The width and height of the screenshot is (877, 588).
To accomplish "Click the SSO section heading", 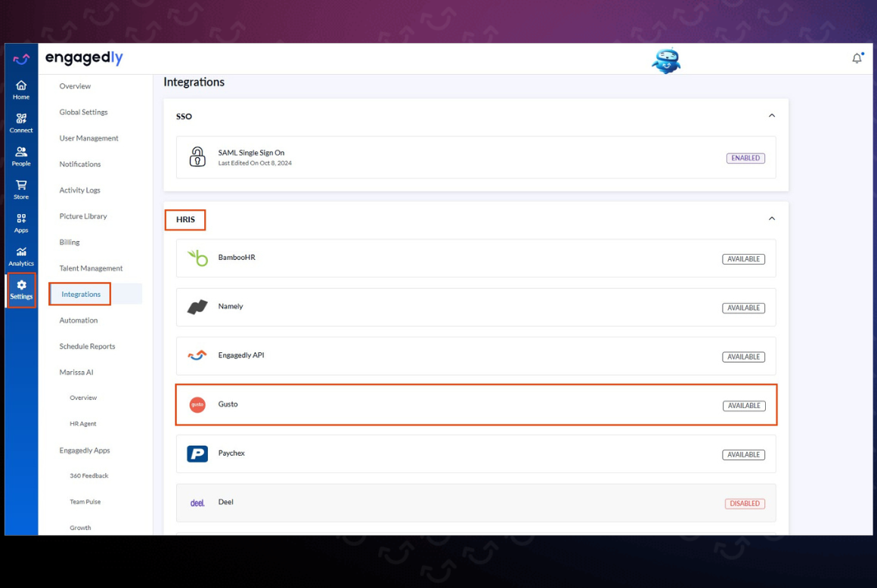I will 184,116.
